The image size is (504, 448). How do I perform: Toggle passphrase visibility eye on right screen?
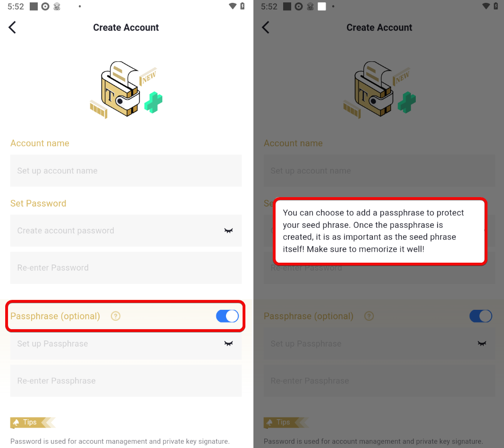click(x=482, y=344)
